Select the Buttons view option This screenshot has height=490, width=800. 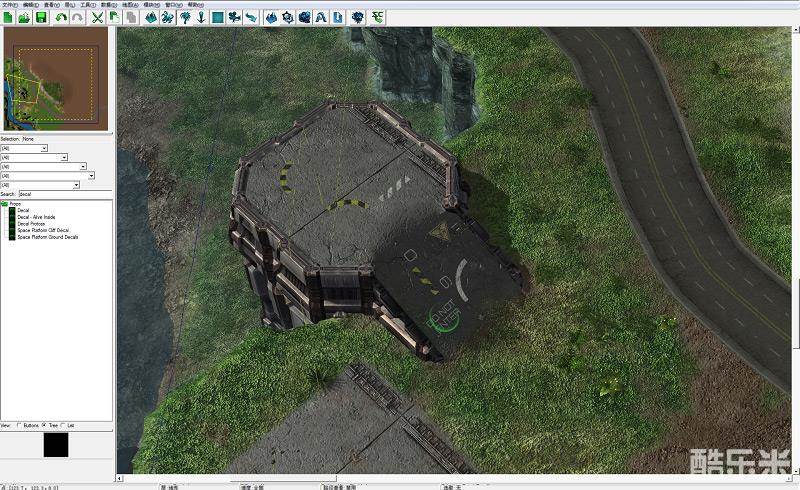pos(20,425)
